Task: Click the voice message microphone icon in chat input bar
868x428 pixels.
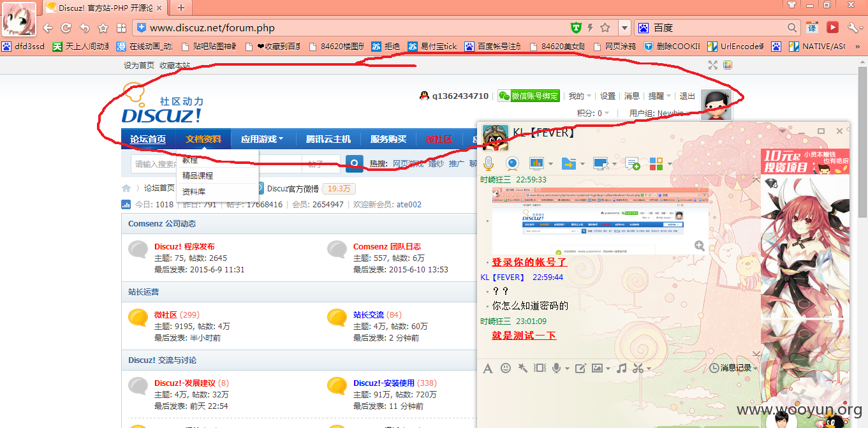Action: pos(557,368)
